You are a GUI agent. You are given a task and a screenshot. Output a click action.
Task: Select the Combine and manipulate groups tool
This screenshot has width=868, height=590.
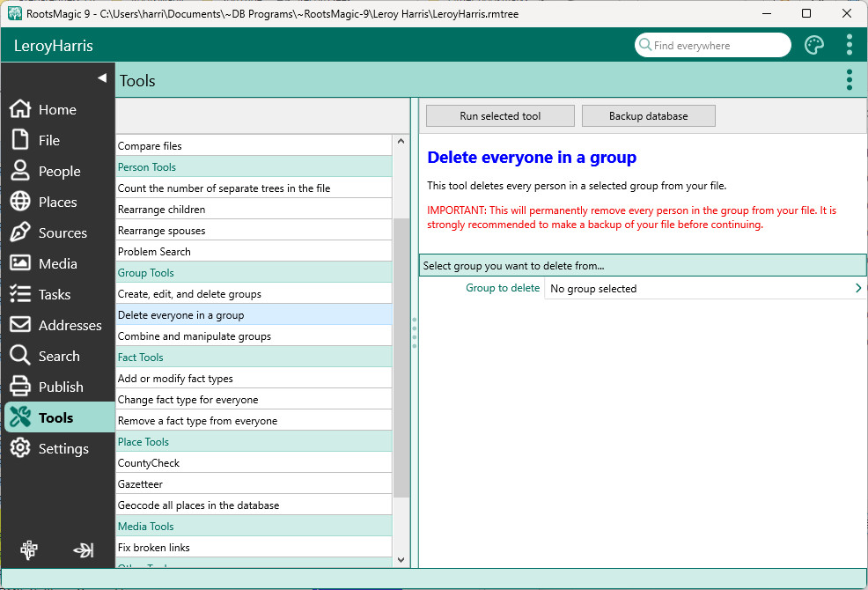point(195,336)
